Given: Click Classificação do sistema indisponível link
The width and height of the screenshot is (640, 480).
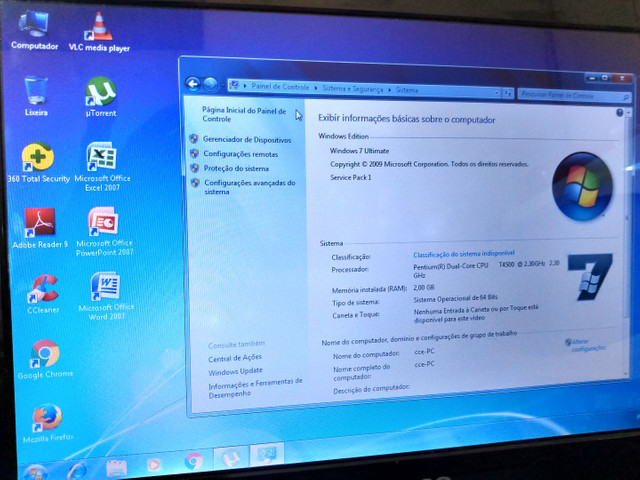Looking at the screenshot, I should (464, 254).
